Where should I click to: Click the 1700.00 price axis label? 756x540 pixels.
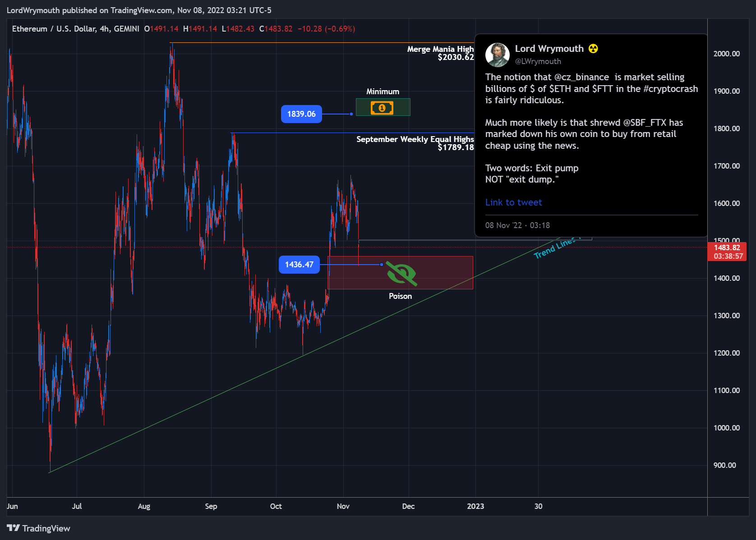pos(726,166)
